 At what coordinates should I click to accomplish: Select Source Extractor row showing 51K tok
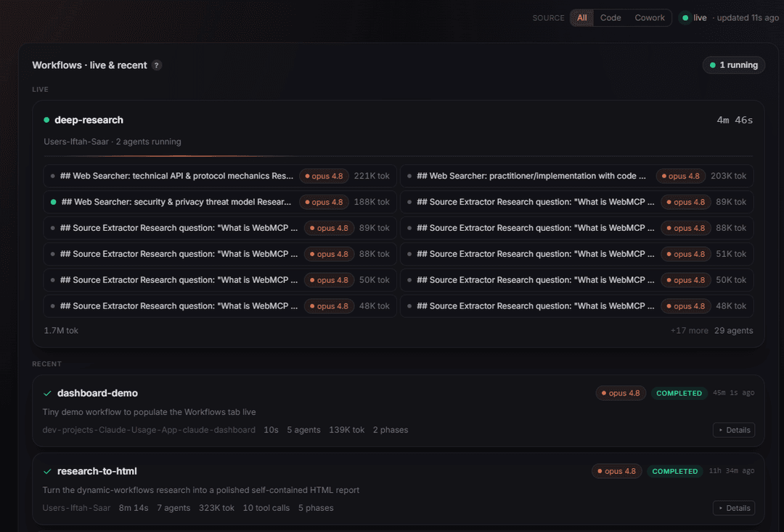[576, 254]
